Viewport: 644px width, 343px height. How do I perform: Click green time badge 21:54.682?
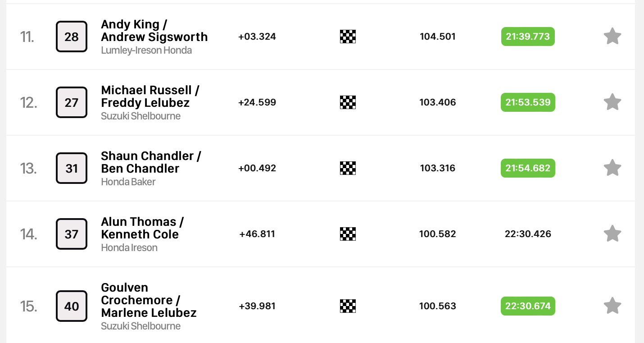[528, 168]
